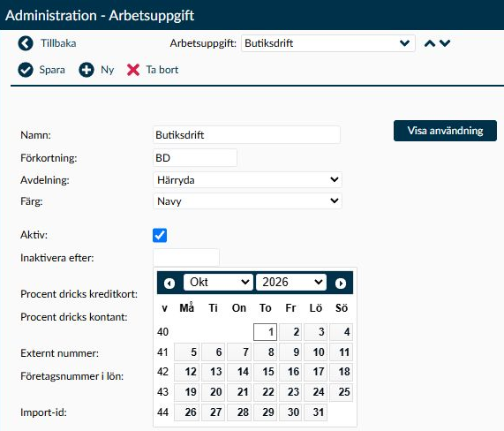Select October 31 in the calendar
This screenshot has width=504, height=431.
(x=316, y=412)
